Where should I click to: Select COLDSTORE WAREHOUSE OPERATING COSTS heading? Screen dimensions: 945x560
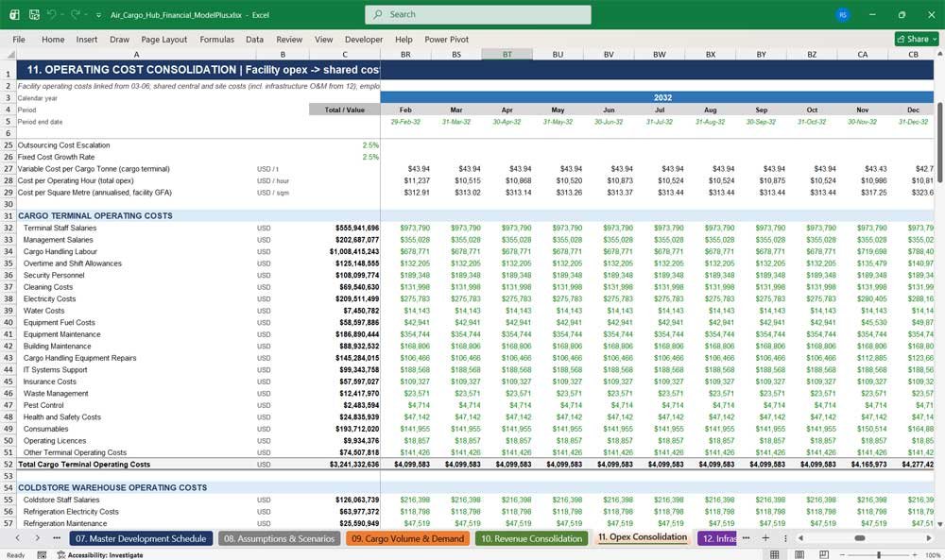[x=112, y=487]
